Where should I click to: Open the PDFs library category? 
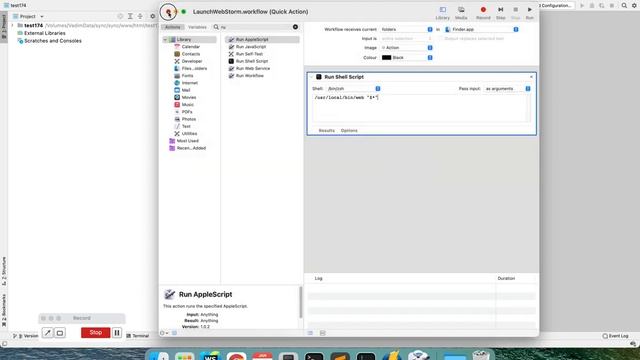(187, 112)
